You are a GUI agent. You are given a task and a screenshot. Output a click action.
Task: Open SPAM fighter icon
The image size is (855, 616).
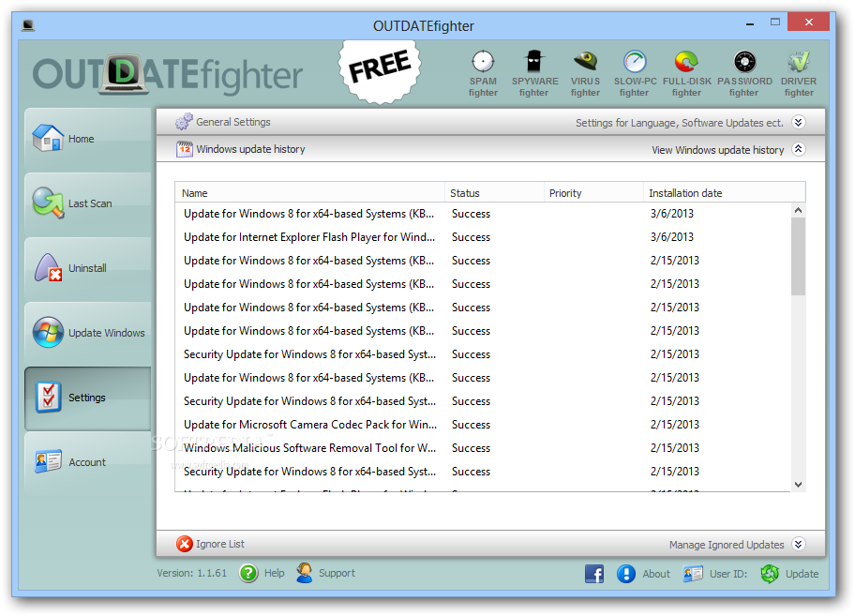tap(483, 73)
